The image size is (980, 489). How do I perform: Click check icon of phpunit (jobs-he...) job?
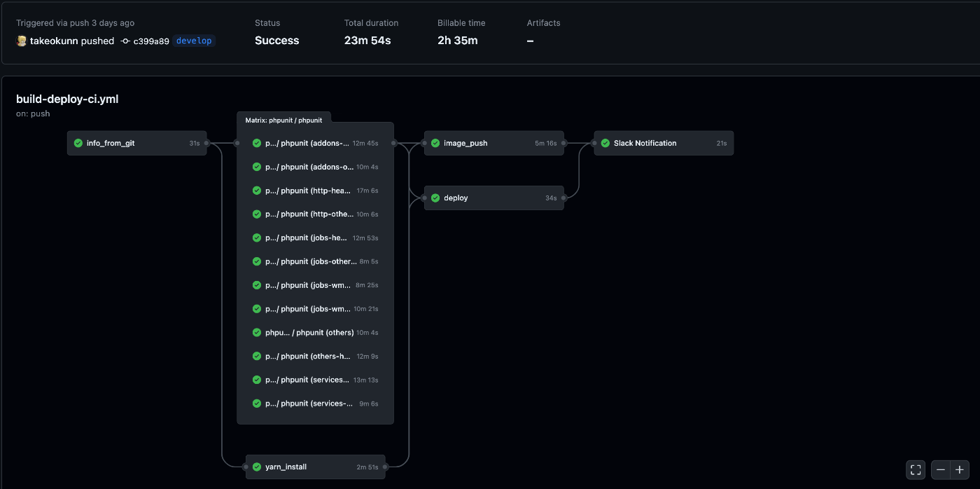coord(257,237)
